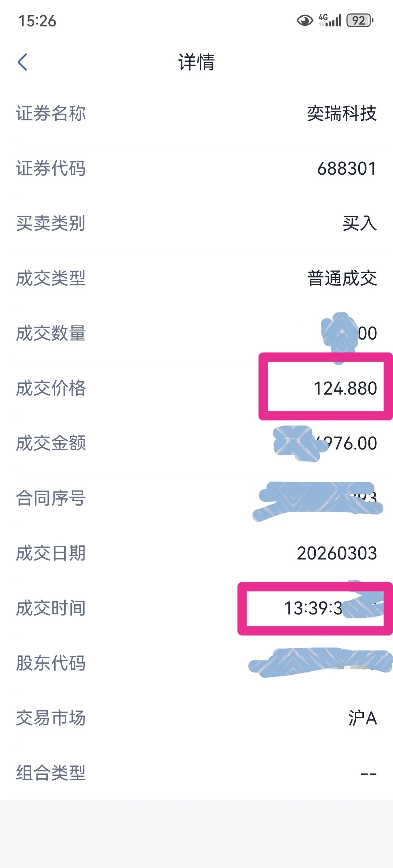Tap the 合同序号 row label
The image size is (393, 868).
(51, 498)
